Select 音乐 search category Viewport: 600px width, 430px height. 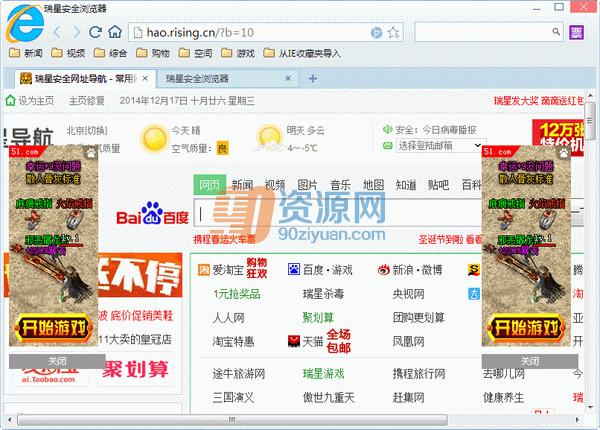pyautogui.click(x=340, y=185)
